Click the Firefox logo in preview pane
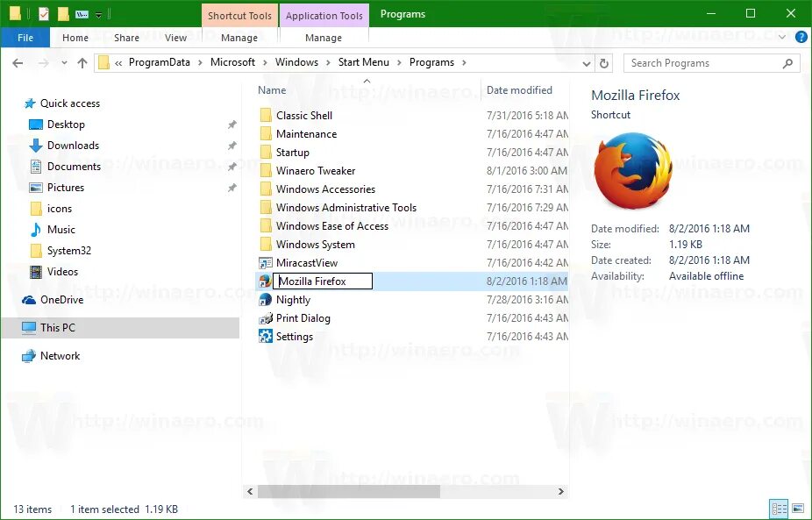The image size is (812, 520). (x=632, y=170)
